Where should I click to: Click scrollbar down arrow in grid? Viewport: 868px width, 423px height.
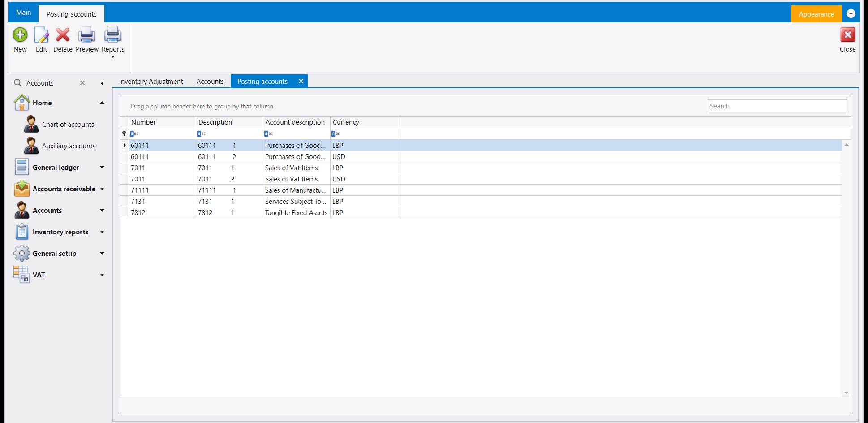(847, 393)
